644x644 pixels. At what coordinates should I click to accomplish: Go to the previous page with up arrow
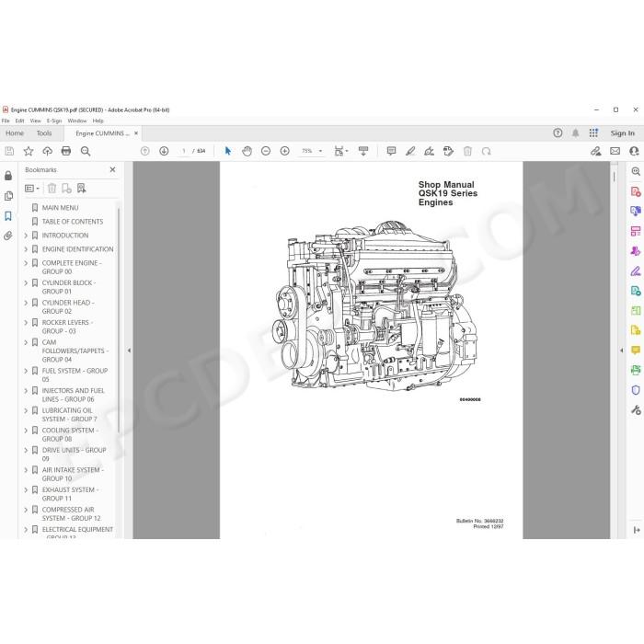tap(145, 151)
